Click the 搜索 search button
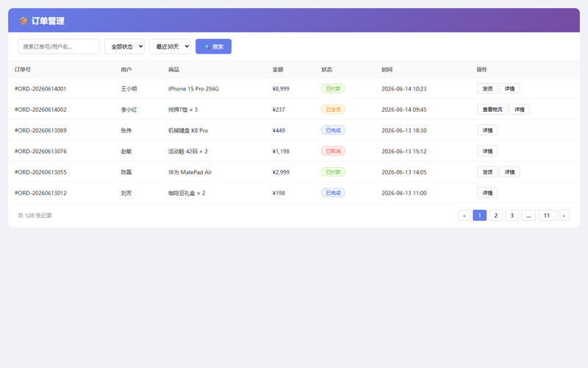 (x=213, y=46)
